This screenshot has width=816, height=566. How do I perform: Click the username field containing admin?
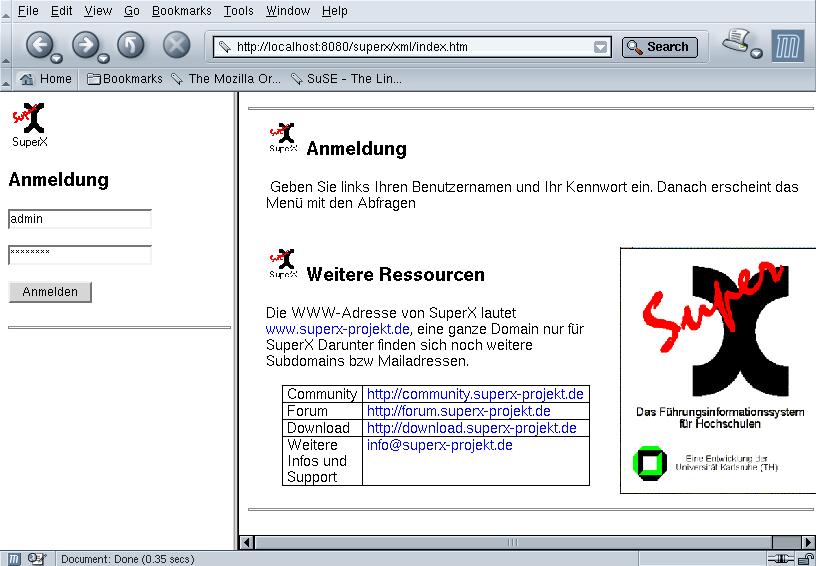tap(80, 219)
